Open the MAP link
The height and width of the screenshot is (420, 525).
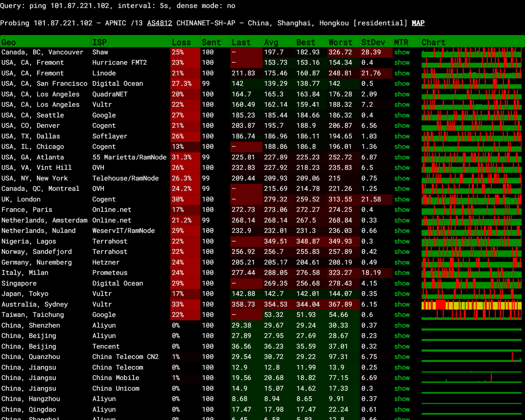418,23
